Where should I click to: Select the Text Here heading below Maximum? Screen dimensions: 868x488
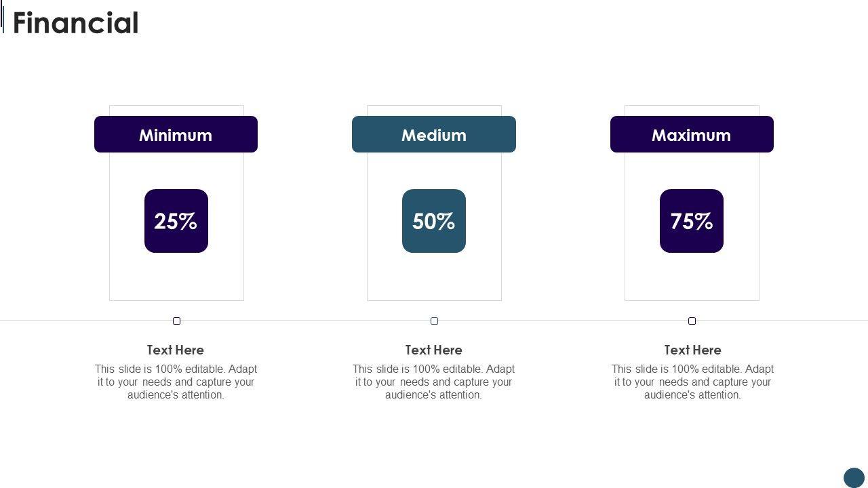tap(692, 350)
